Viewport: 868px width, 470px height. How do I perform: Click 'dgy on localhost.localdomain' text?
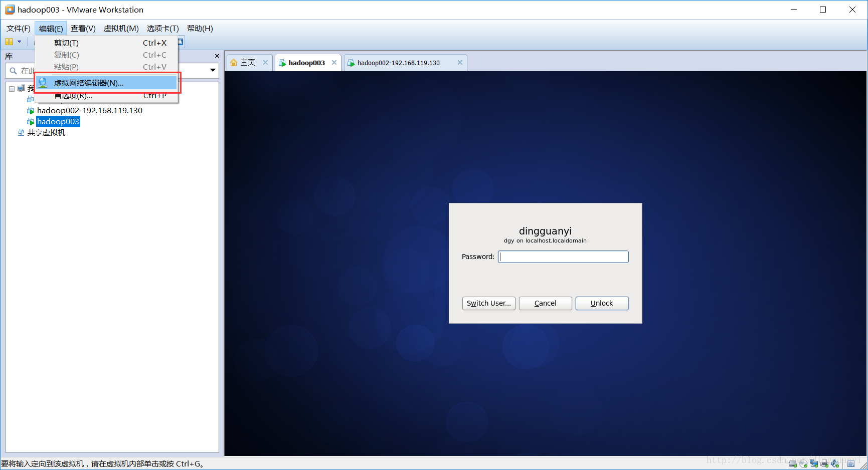point(546,241)
